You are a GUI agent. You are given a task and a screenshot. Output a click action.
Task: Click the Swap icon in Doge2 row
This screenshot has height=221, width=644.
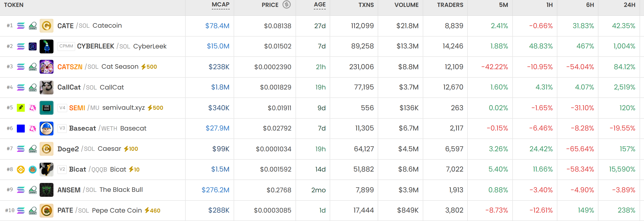pyautogui.click(x=33, y=149)
